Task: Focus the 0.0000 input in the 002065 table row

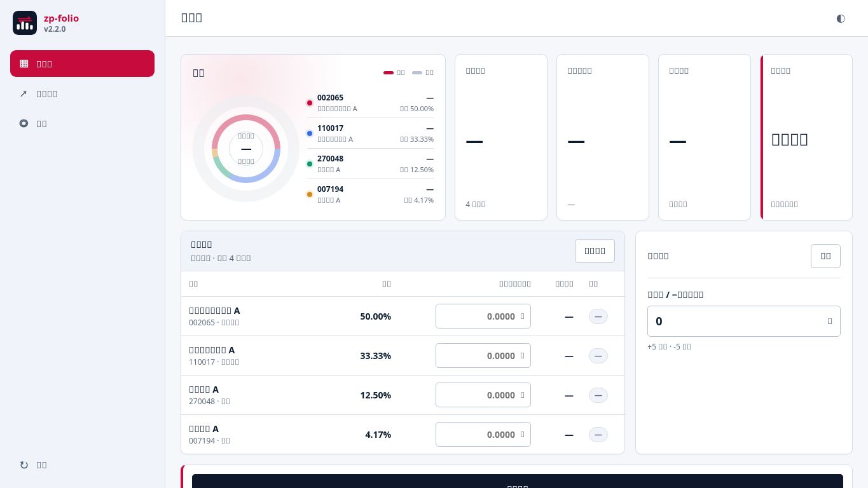Action: [483, 316]
